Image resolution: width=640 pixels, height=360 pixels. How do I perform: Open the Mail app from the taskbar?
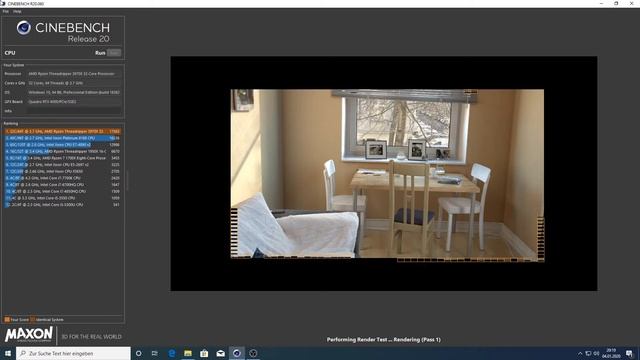pos(220,353)
